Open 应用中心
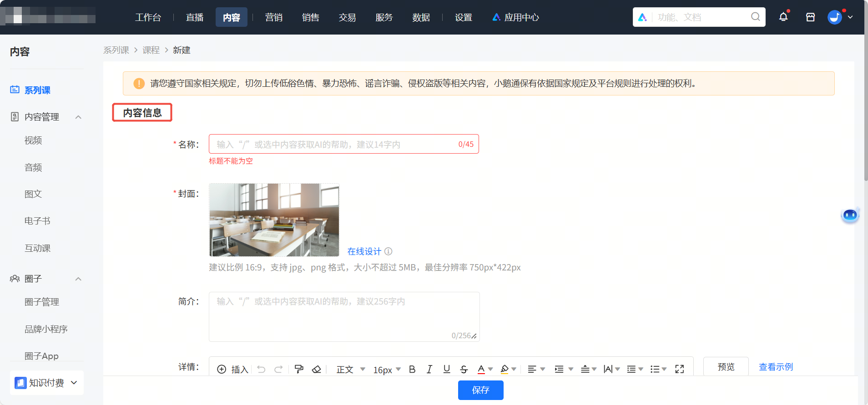 (516, 17)
